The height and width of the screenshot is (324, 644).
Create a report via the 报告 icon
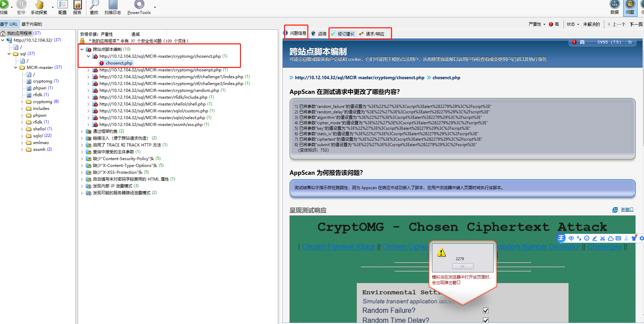(77, 5)
